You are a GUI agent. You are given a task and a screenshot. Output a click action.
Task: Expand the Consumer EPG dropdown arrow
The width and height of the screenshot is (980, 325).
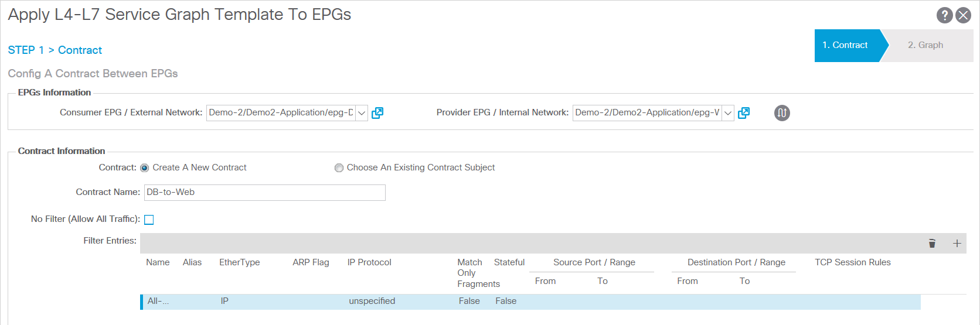pyautogui.click(x=362, y=113)
